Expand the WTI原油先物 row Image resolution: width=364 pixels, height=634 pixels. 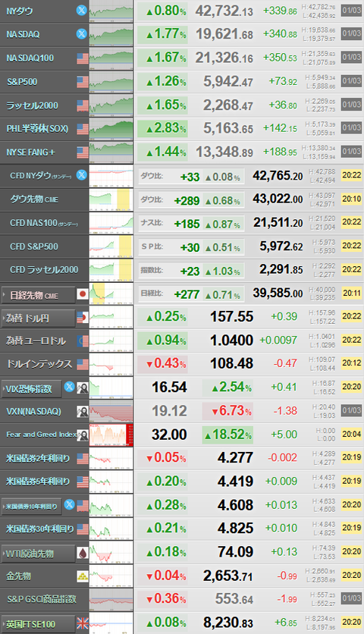click(x=39, y=554)
